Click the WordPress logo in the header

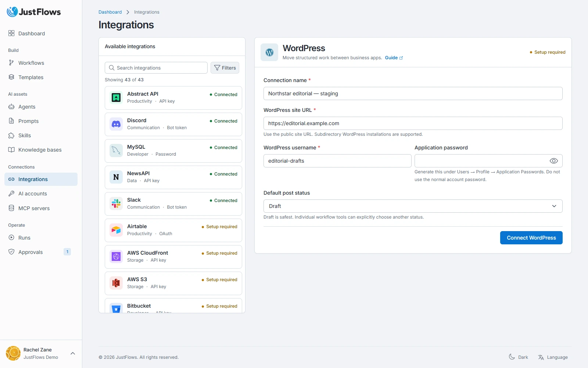[x=269, y=52]
